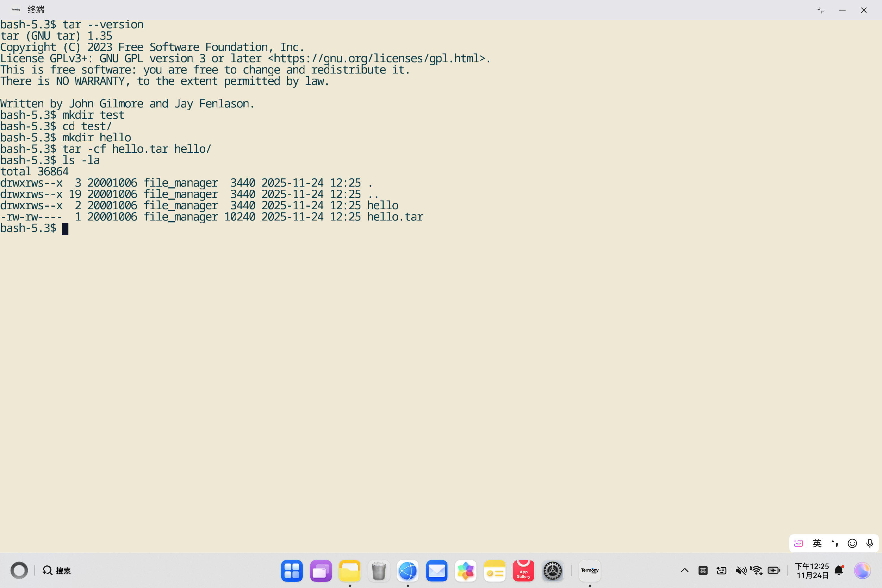Image resolution: width=882 pixels, height=588 pixels.
Task: Open the Gallery photos app
Action: tap(465, 570)
